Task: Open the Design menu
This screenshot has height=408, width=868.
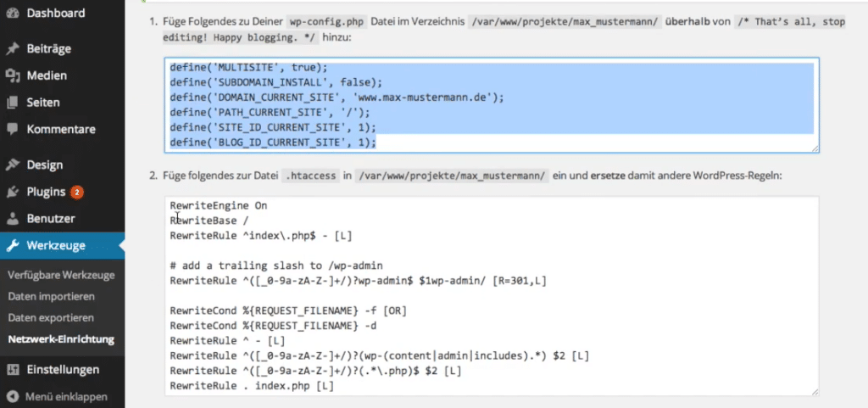Action: [45, 165]
